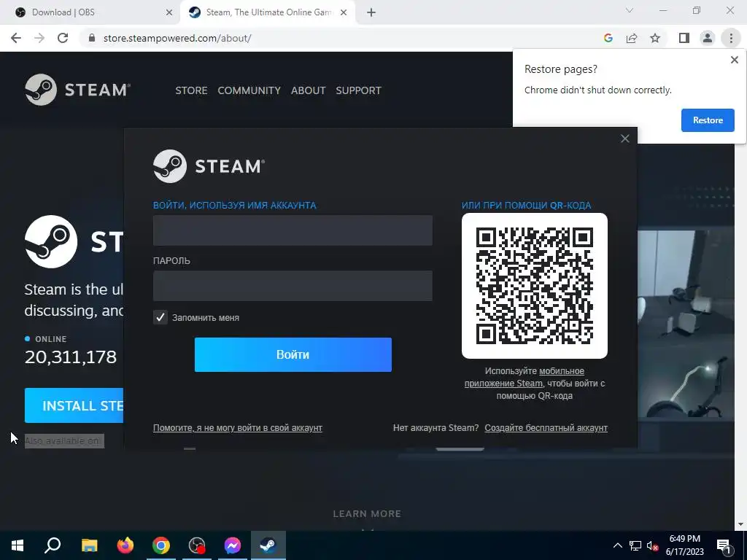The width and height of the screenshot is (747, 560).
Task: Open the Chrome profile avatar menu
Action: point(708,38)
